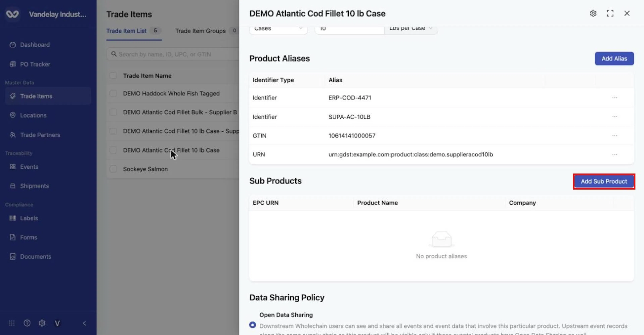This screenshot has width=644, height=335.
Task: Open actions menu for GTIN alias row
Action: click(x=614, y=136)
